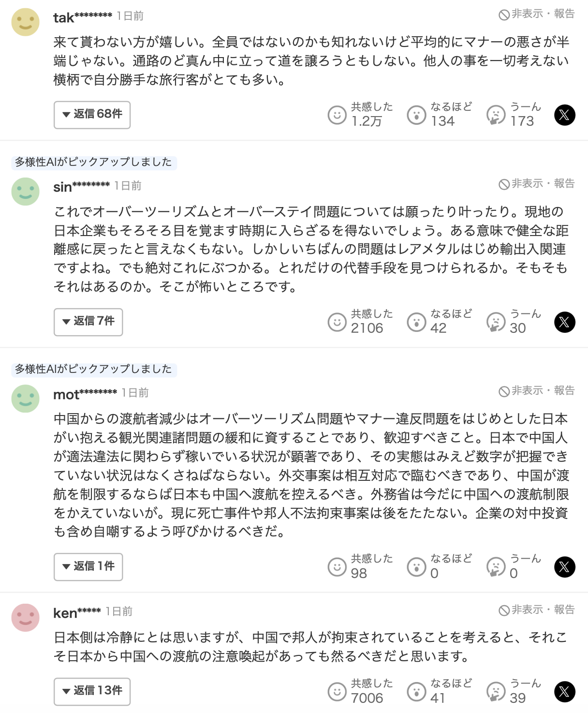Image resolution: width=588 pixels, height=713 pixels.
Task: Expand the 返信7件 replies under sin's comment
Action: point(88,322)
